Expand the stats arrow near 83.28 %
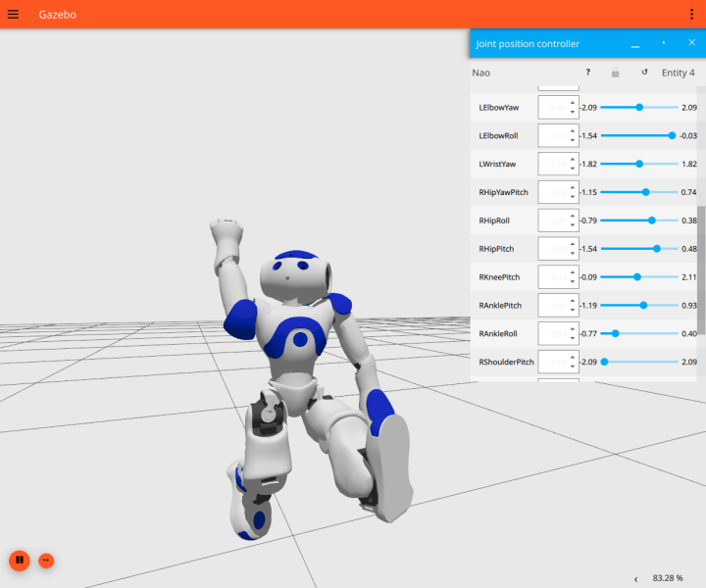The image size is (706, 588). click(635, 579)
